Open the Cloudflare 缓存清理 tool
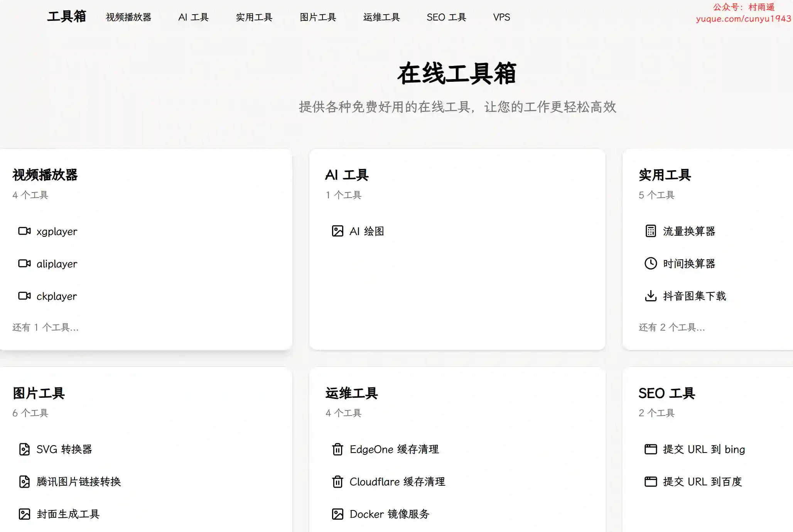Screen dimensions: 793x532 (397, 481)
